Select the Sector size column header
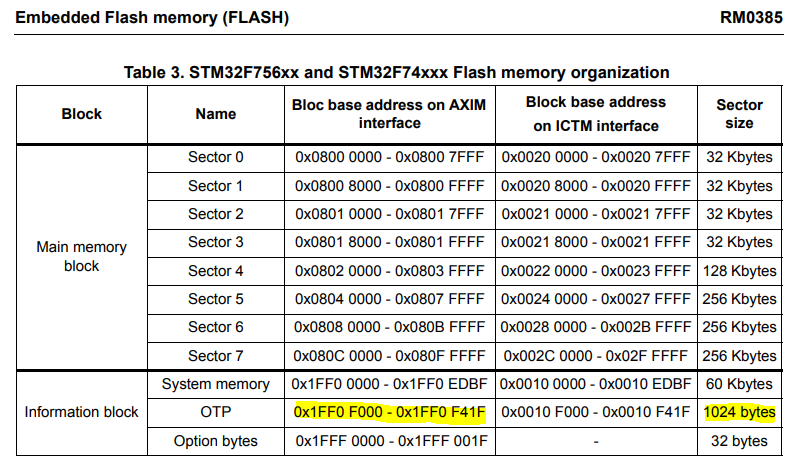 coord(739,114)
